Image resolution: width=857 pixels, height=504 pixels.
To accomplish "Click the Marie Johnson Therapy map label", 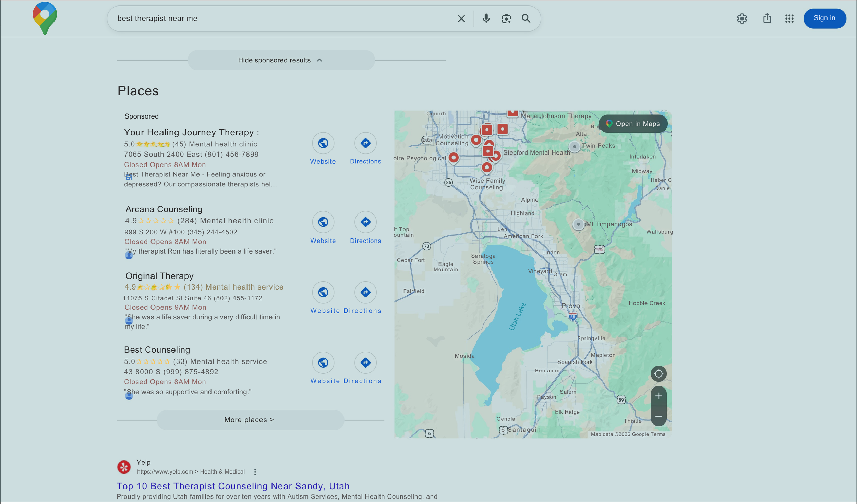I will tap(556, 116).
